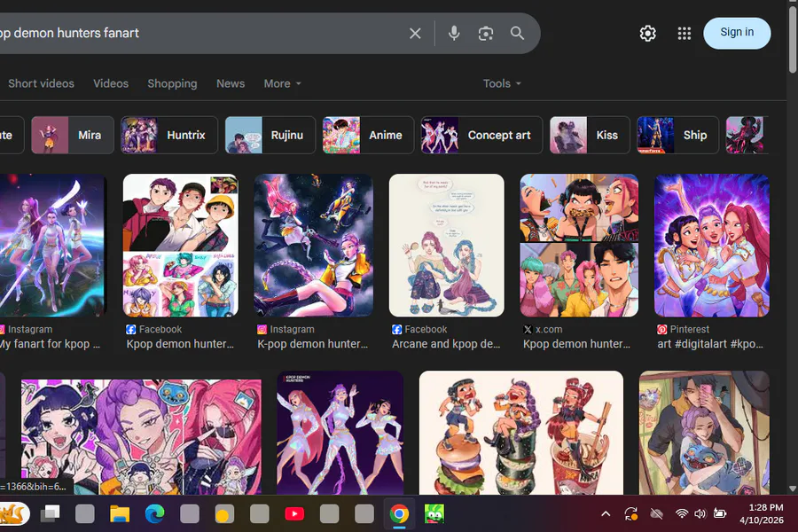Filter results by the Anime chip

[369, 135]
